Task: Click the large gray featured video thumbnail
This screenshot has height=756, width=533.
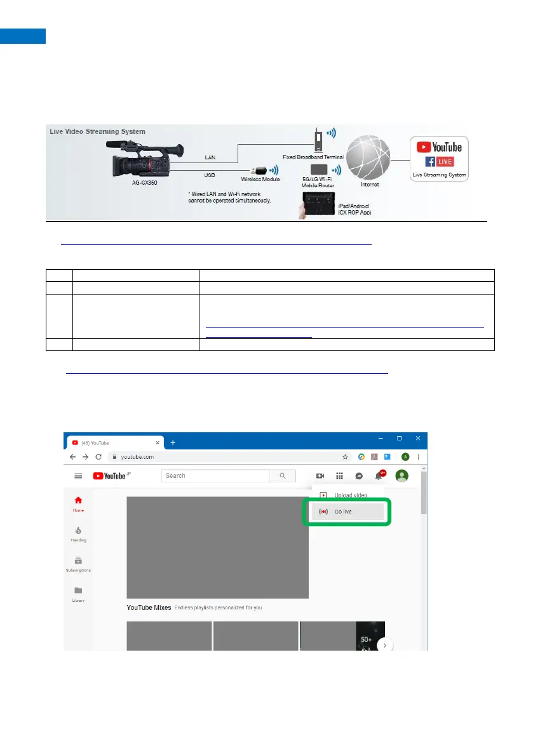Action: (217, 548)
